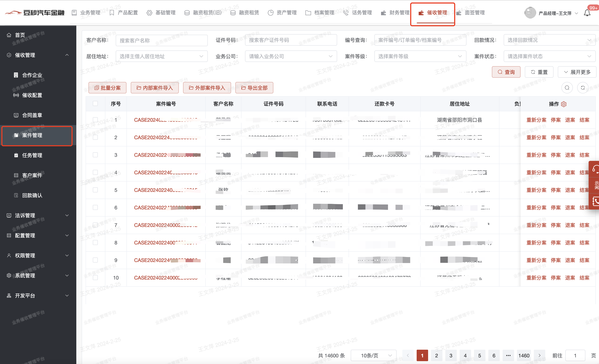599x364 pixels.
Task: Open the floating headset support icon
Action: 595,169
